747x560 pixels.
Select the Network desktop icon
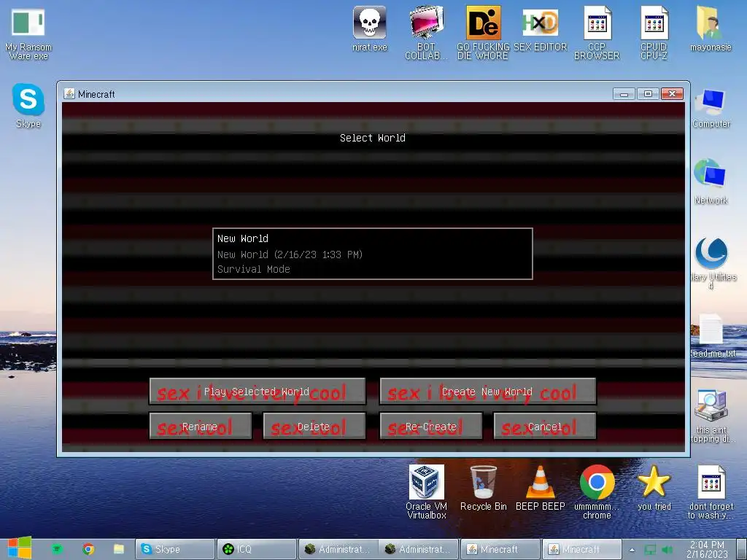[711, 182]
